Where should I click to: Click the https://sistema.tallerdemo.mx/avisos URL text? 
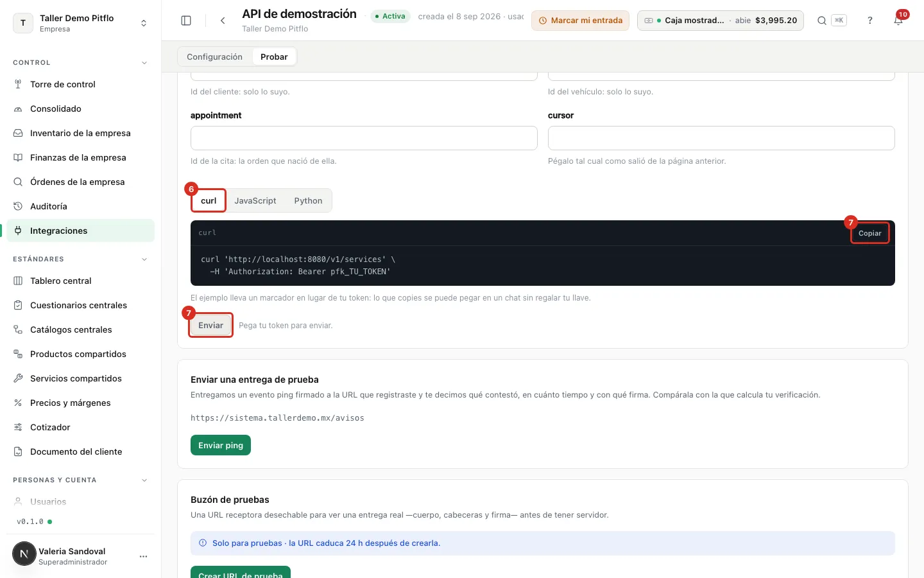click(x=277, y=418)
